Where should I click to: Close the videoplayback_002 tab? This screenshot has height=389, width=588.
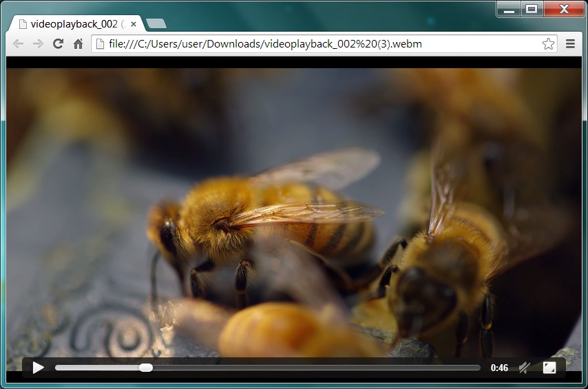pyautogui.click(x=134, y=24)
